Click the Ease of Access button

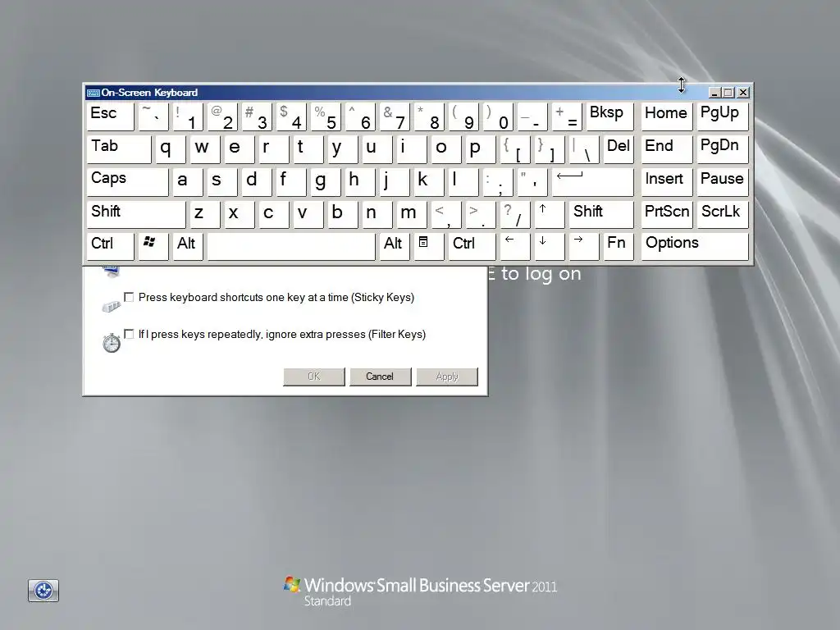coord(43,591)
